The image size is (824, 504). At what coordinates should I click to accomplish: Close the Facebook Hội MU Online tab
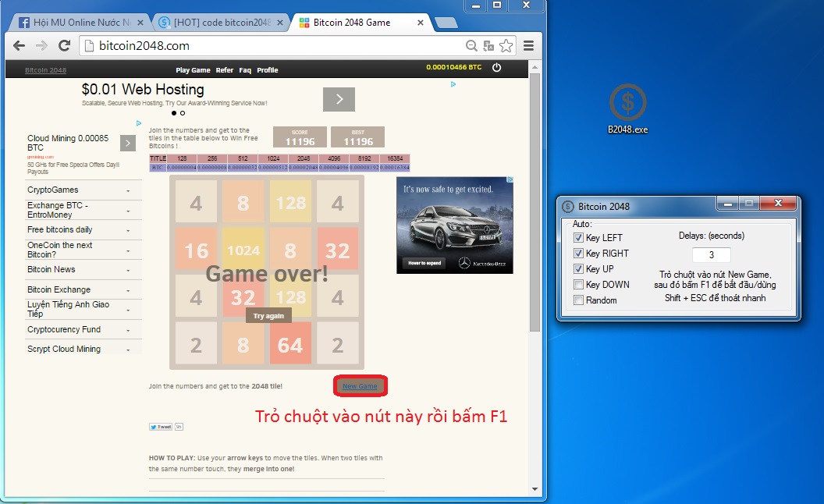pyautogui.click(x=140, y=23)
